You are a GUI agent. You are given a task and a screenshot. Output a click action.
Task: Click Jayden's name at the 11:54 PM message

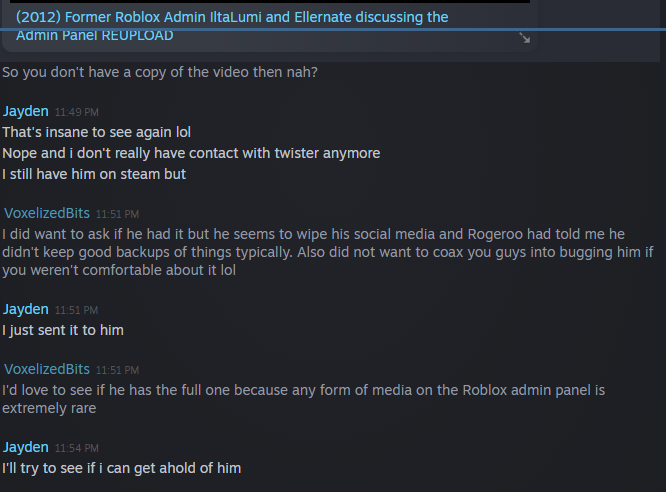[x=26, y=447]
